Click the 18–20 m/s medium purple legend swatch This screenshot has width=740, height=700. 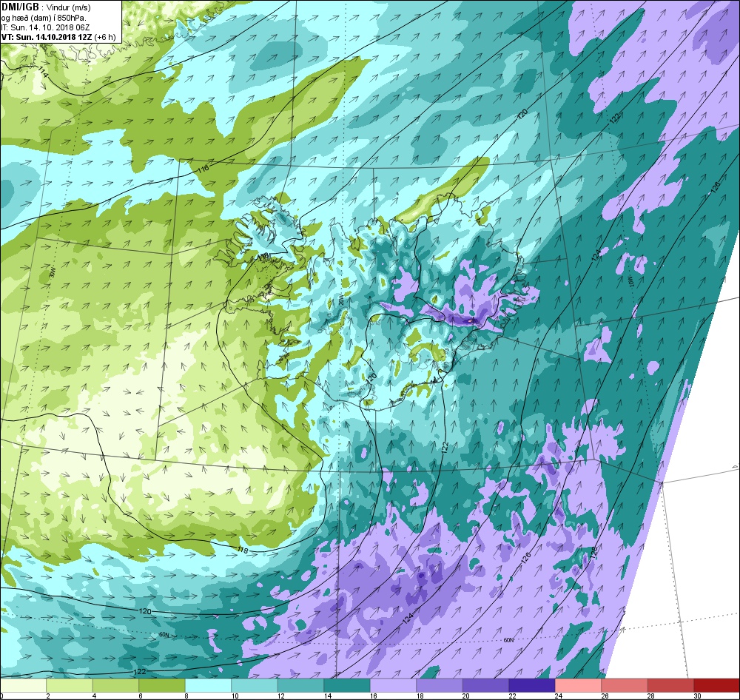pos(440,685)
